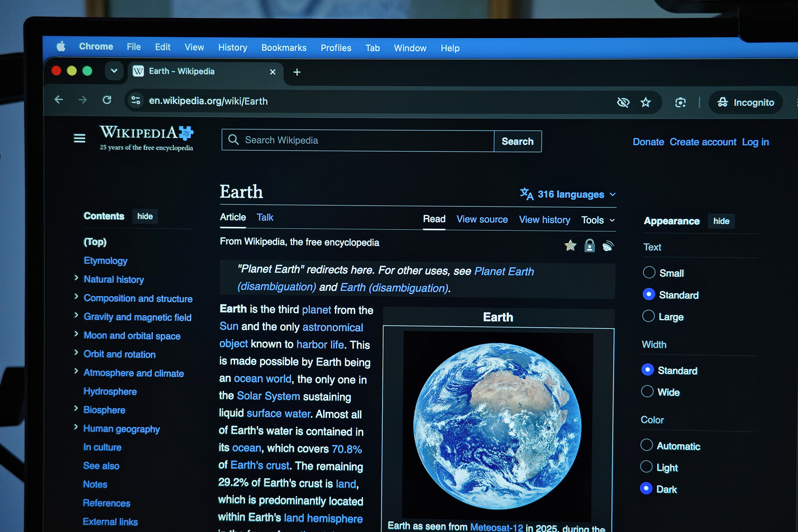
Task: Select Automatic color mode
Action: 647,445
